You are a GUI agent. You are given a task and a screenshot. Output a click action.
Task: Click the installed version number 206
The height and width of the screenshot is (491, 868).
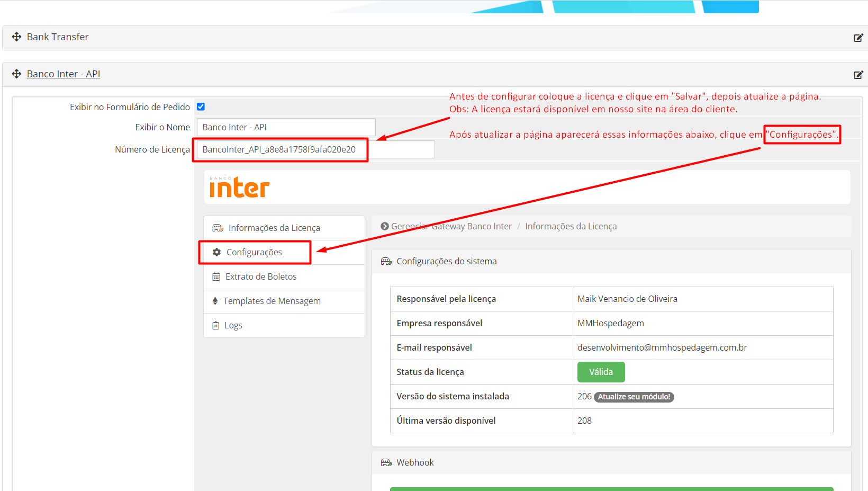(584, 396)
